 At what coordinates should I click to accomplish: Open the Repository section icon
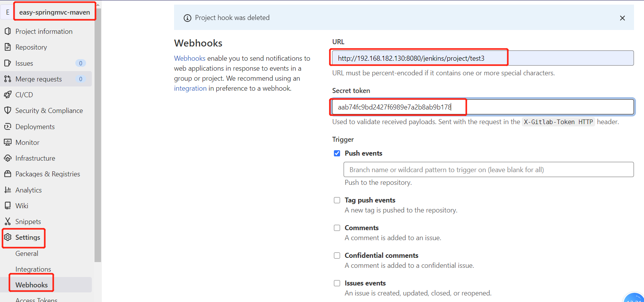[x=8, y=47]
